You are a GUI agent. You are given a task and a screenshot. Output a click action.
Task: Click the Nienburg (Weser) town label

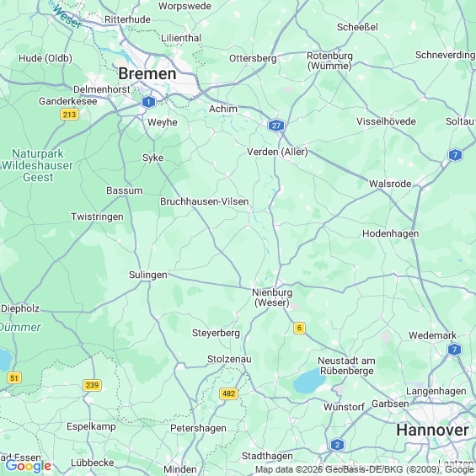click(x=272, y=297)
